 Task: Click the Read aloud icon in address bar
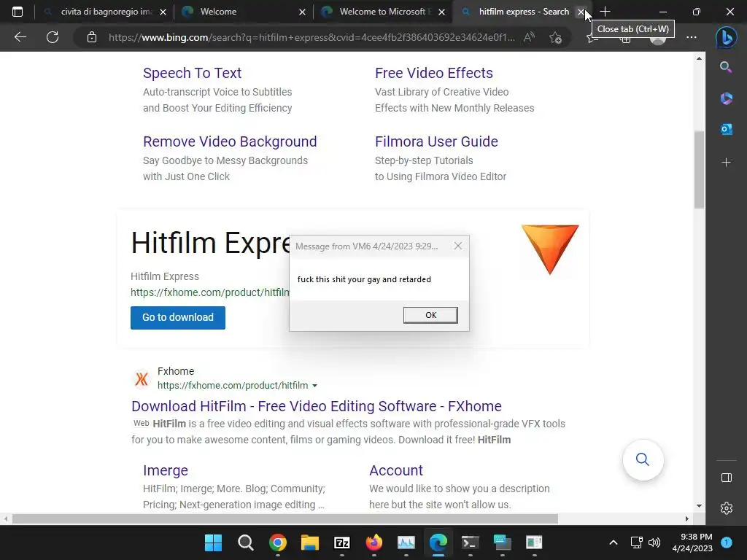tap(529, 37)
